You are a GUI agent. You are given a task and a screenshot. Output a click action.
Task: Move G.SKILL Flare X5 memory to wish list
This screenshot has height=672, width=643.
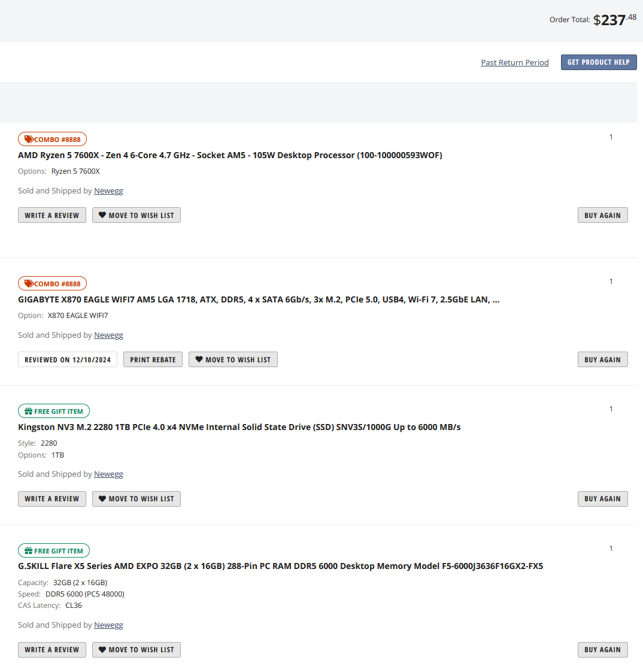tap(137, 650)
